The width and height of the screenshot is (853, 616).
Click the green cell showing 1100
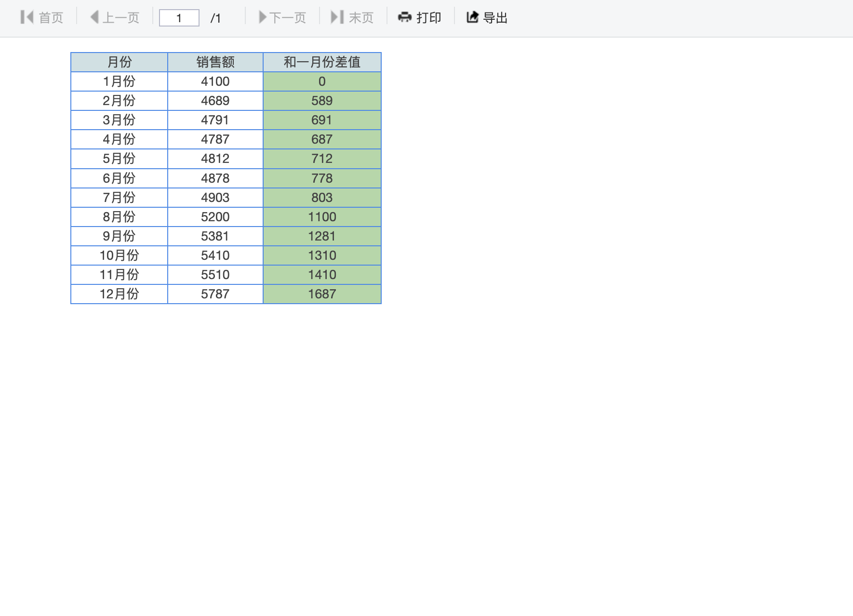coord(322,217)
